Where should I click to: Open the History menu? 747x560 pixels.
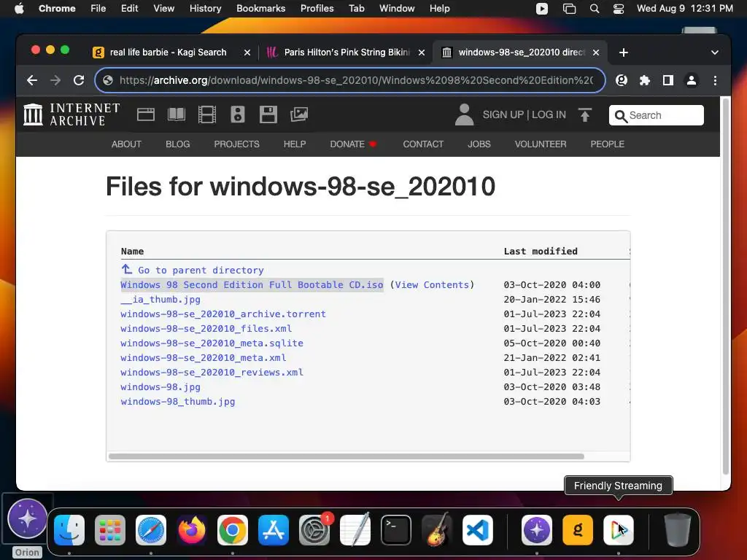point(205,9)
